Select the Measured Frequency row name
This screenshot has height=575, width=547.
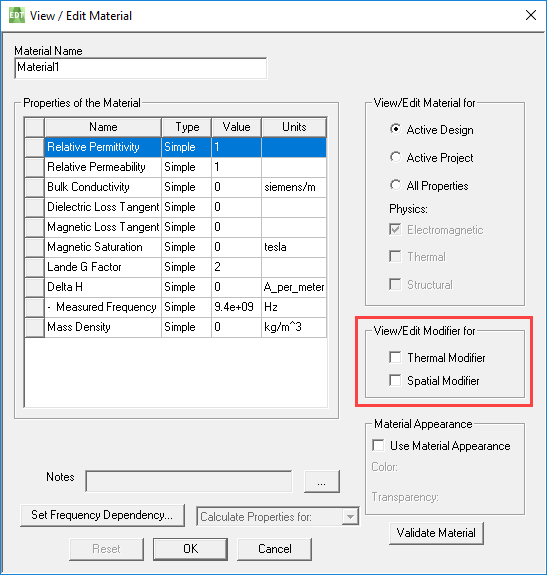(x=103, y=307)
